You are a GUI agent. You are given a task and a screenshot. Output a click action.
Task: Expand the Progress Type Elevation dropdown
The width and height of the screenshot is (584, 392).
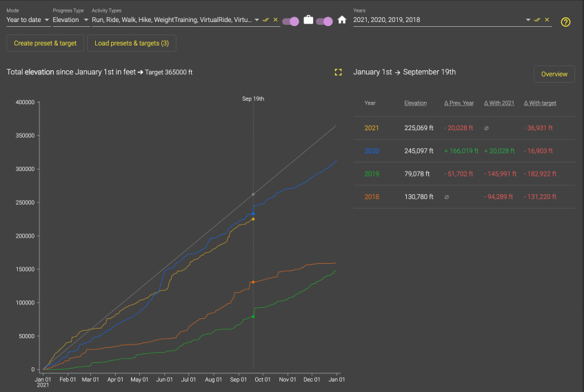click(70, 20)
